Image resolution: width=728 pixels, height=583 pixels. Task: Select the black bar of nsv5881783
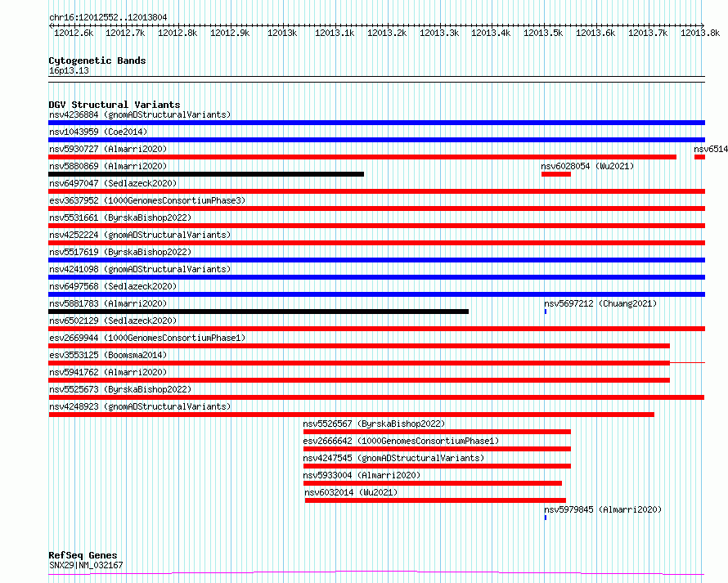[x=258, y=312]
